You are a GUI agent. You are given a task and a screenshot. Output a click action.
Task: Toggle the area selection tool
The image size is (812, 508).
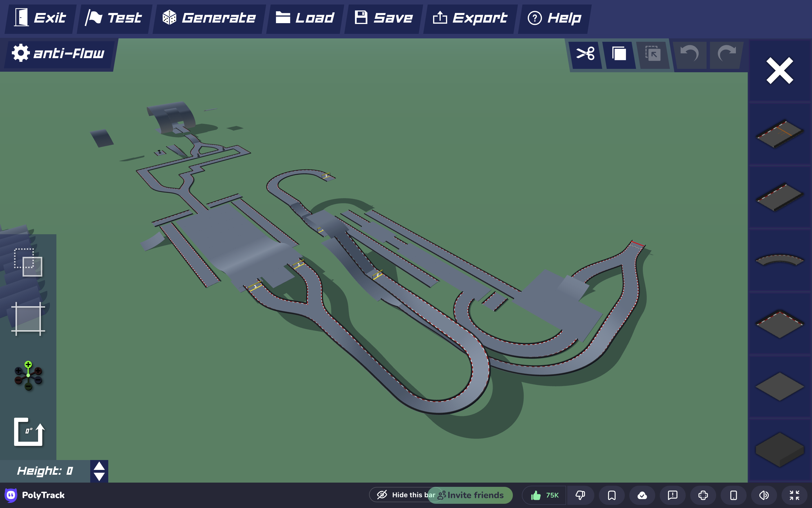[28, 262]
